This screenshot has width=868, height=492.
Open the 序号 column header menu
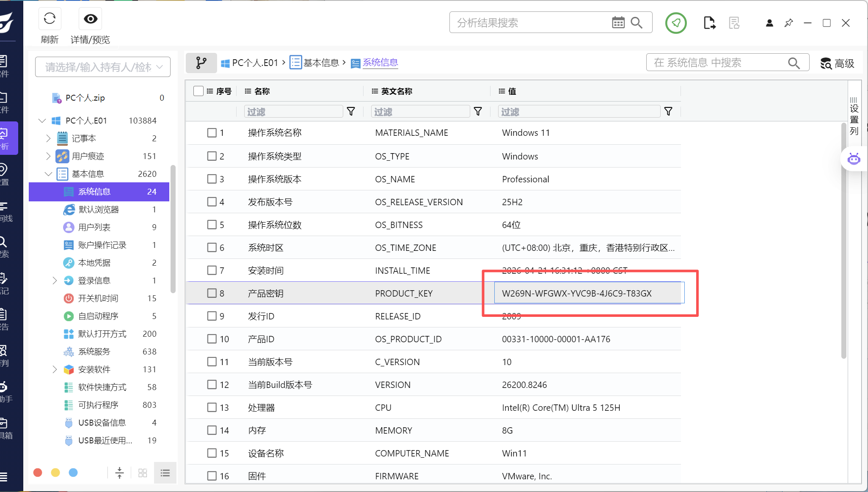(x=210, y=91)
